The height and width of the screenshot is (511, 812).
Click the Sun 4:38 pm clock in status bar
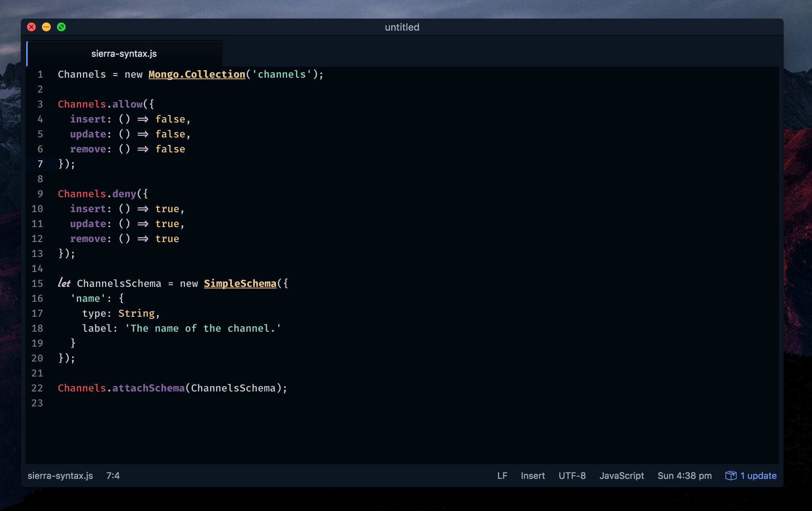(x=685, y=476)
